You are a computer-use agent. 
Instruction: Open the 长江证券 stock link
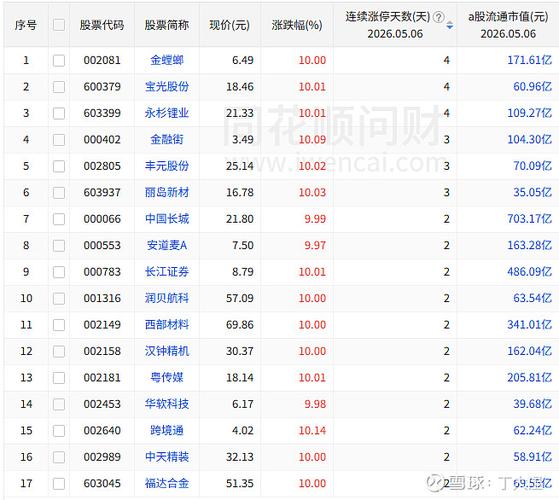167,272
